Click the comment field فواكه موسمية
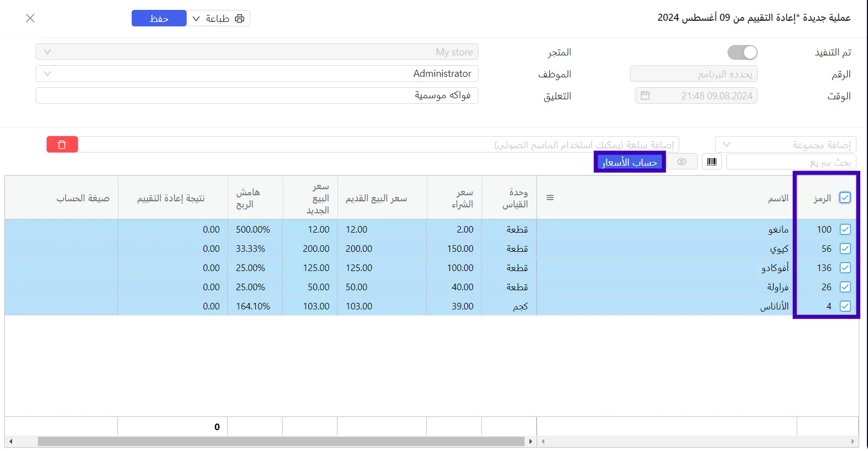The image size is (868, 451). 257,95
